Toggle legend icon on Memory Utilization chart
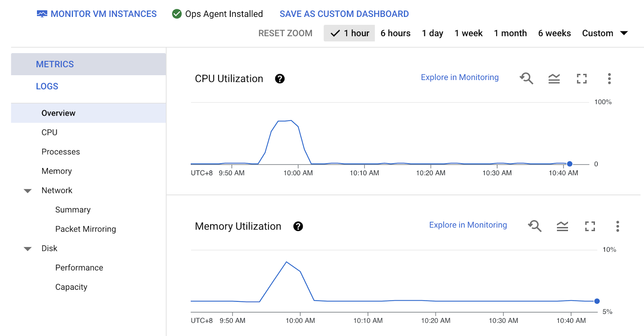 [562, 227]
